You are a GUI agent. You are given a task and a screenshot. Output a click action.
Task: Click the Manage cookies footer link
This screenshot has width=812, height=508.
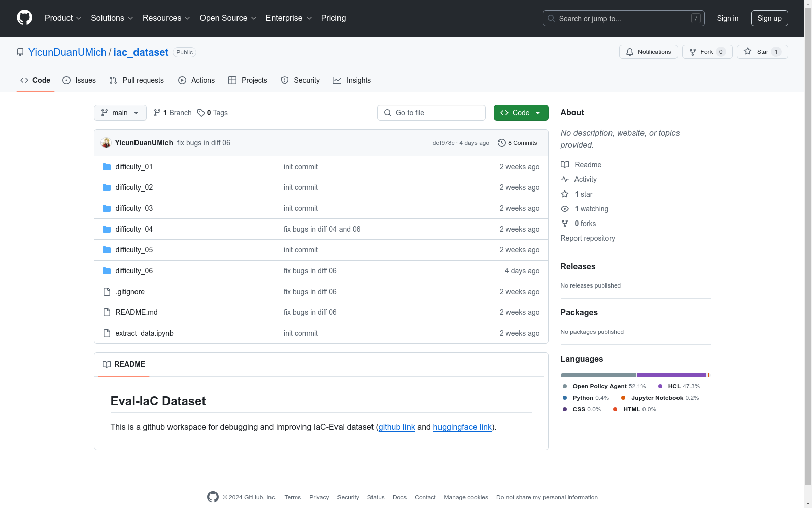coord(466,497)
